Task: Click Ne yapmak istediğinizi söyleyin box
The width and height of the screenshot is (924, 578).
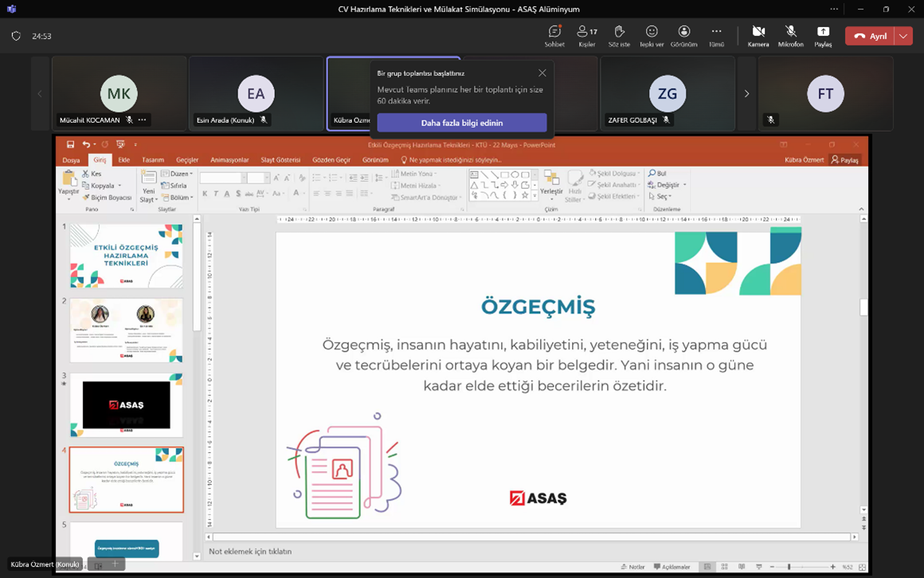Action: (452, 159)
